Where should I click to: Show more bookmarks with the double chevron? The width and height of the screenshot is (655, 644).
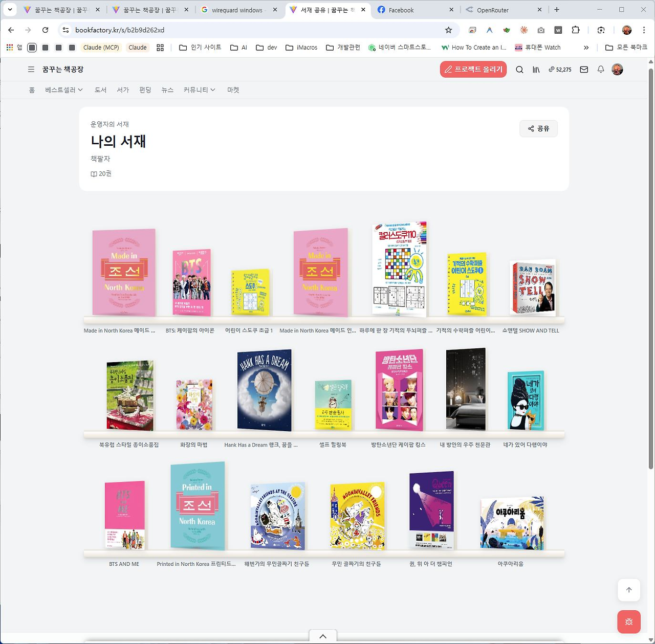click(586, 48)
